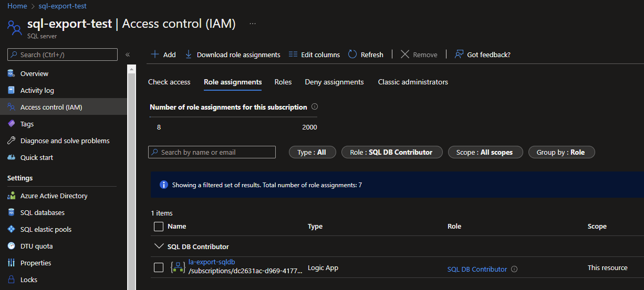Open the sql-export-test breadcrumb link
The width and height of the screenshot is (644, 290).
(x=63, y=6)
